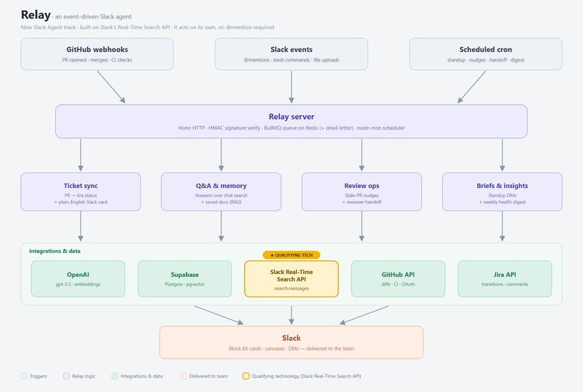Click the 'Hono HTTP · HMAC signature verify' line
The image size is (583, 392).
[291, 128]
